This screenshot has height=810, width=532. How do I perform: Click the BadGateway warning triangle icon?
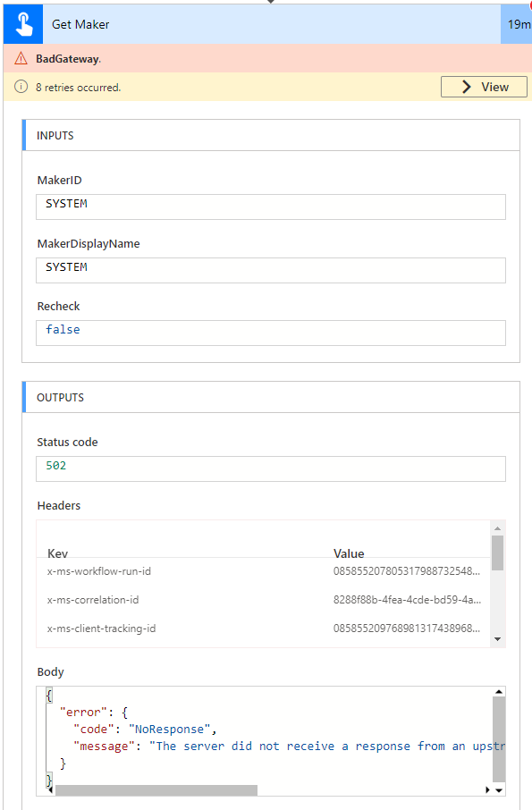(21, 57)
